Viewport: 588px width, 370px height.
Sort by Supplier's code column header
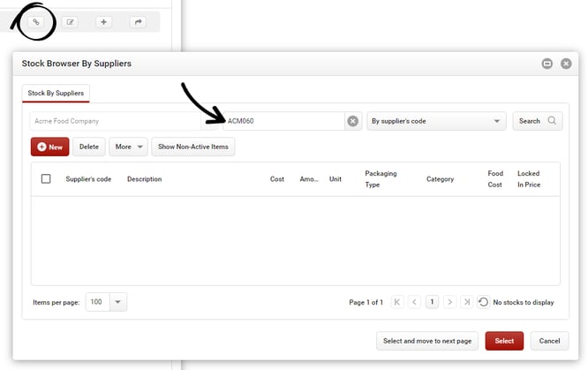click(x=88, y=179)
